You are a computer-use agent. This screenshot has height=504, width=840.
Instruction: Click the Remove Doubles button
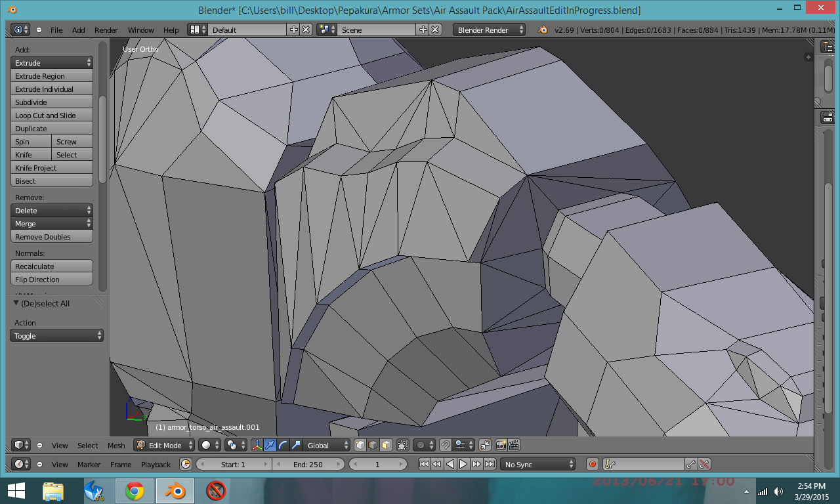click(51, 237)
